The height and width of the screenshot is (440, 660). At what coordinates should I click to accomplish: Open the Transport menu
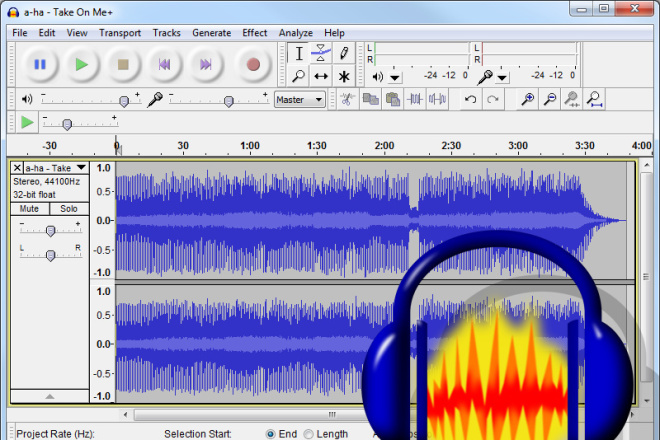[120, 33]
